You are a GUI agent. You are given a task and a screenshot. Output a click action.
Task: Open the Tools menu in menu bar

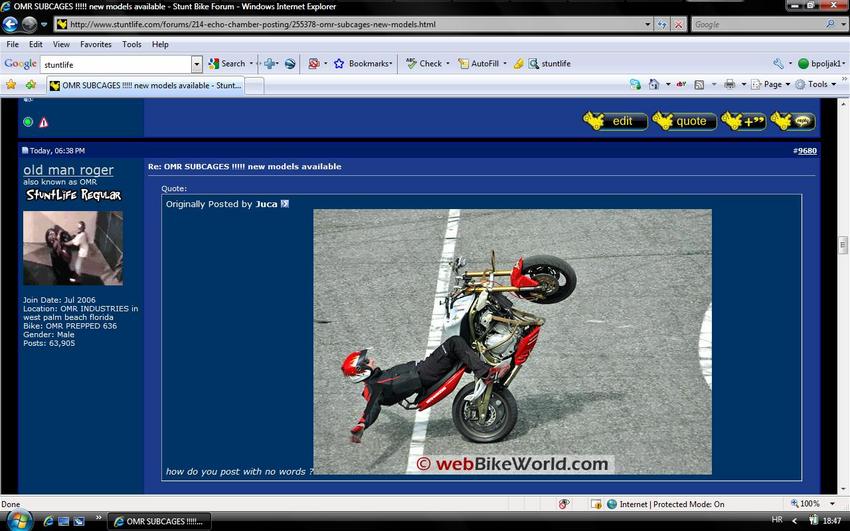[131, 44]
